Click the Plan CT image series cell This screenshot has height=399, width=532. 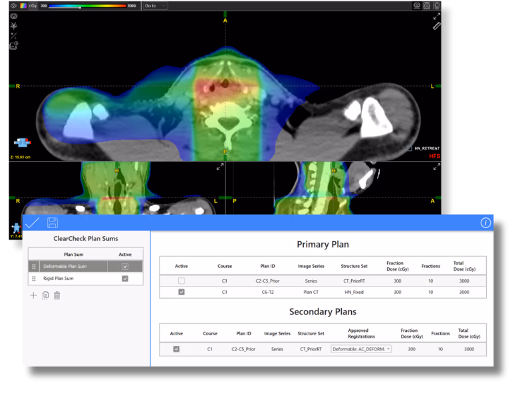311,292
